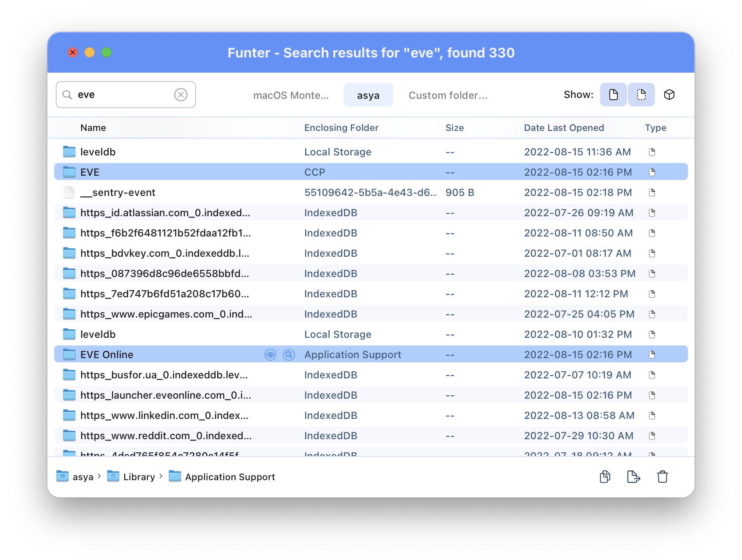
Task: Select the asya scope tab
Action: 368,95
